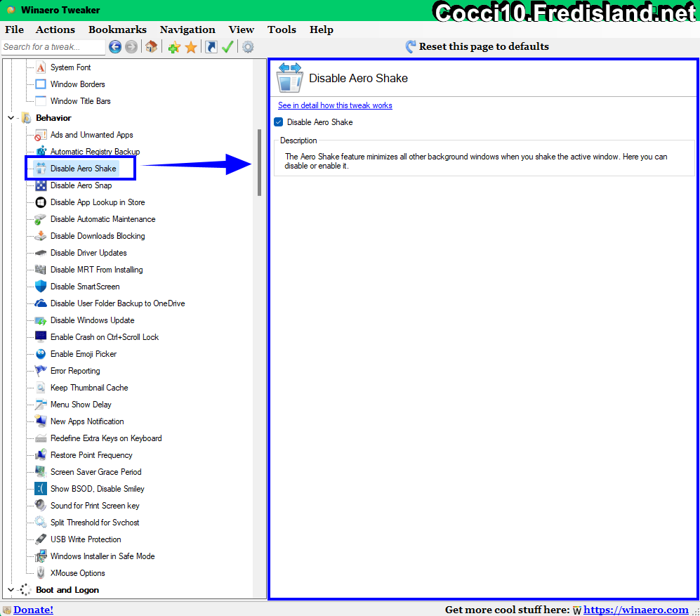Image resolution: width=700 pixels, height=616 pixels.
Task: Click the Disable Driver Updates chip icon
Action: 41,253
